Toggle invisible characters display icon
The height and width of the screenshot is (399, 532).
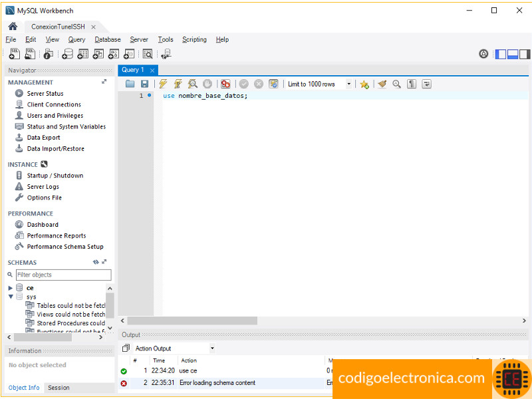[412, 84]
